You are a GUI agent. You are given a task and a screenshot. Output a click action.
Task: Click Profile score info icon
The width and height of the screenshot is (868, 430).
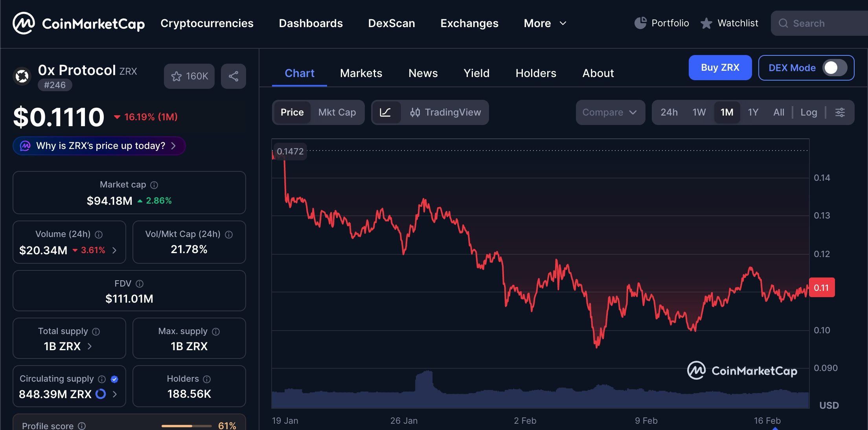coord(82,426)
